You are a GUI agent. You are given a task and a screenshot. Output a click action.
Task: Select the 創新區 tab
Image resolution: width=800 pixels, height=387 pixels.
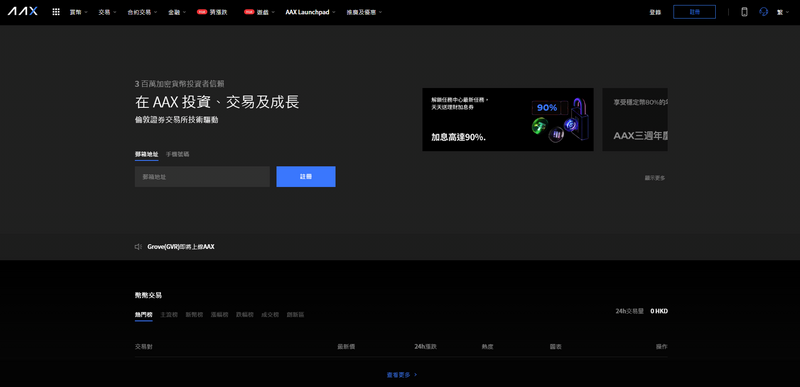click(295, 315)
